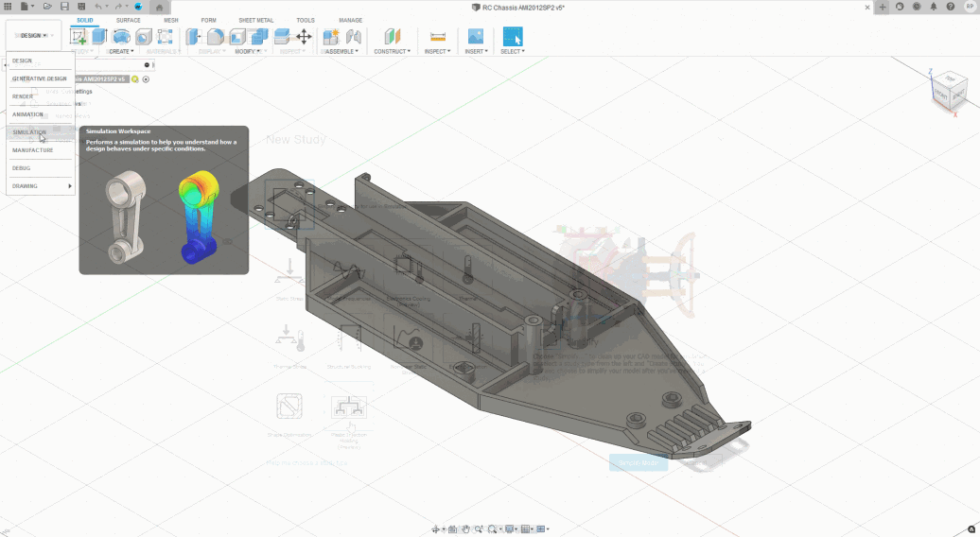980x537 pixels.
Task: Click the DESIGN workspace switcher button
Action: [x=33, y=35]
